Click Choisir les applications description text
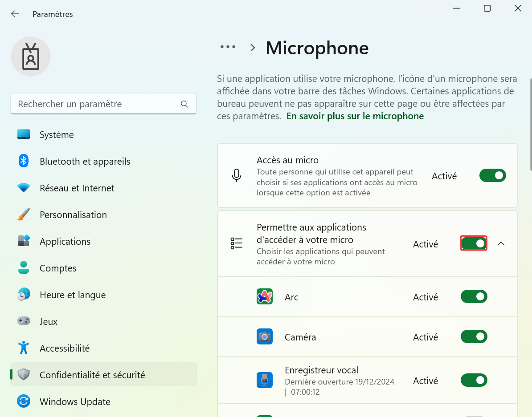Screen dimensions: 532x417 click(320, 256)
